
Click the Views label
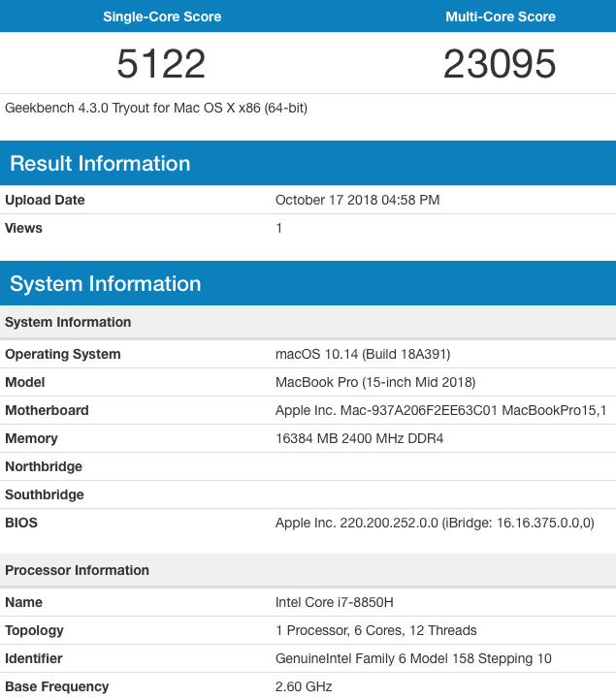tap(23, 228)
